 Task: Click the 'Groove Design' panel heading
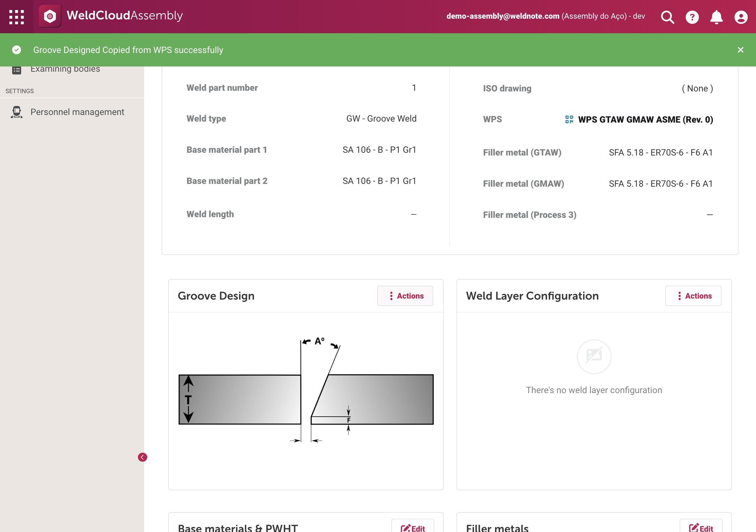(x=216, y=296)
